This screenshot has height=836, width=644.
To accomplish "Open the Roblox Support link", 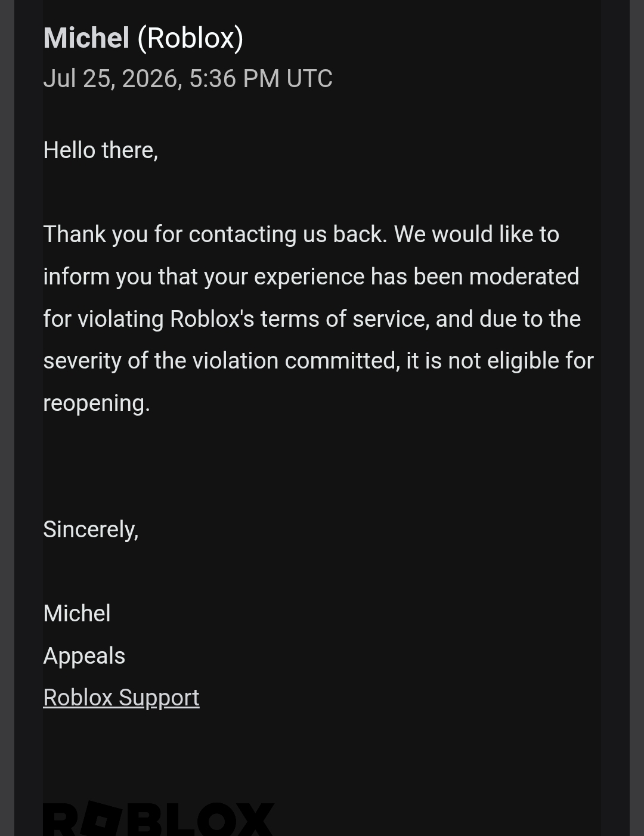I will tap(121, 698).
